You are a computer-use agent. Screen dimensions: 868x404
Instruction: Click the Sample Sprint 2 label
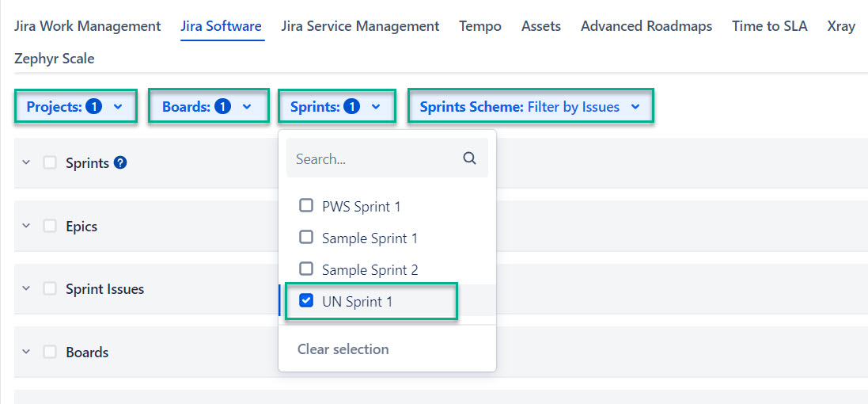(x=370, y=270)
